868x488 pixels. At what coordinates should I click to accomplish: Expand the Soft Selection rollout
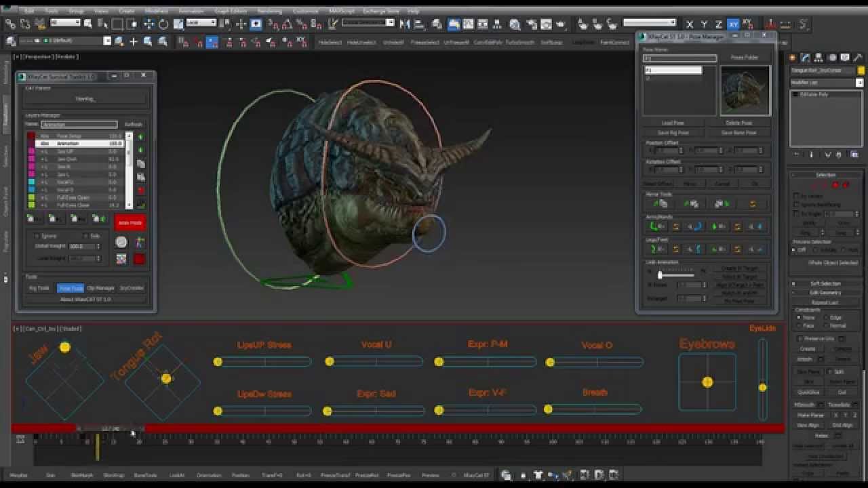pos(825,283)
